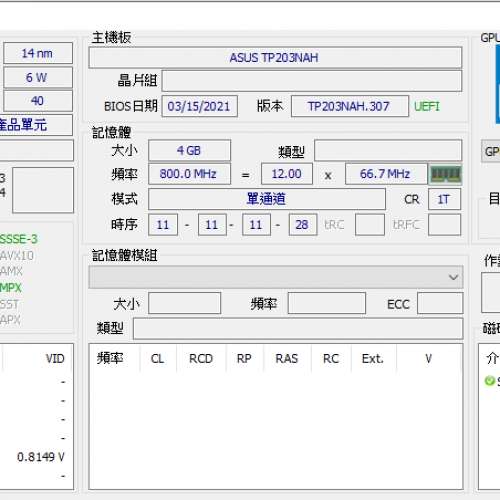The height and width of the screenshot is (500, 500).
Task: Select the ASUS TP203NAH motherboard field
Action: point(275,58)
